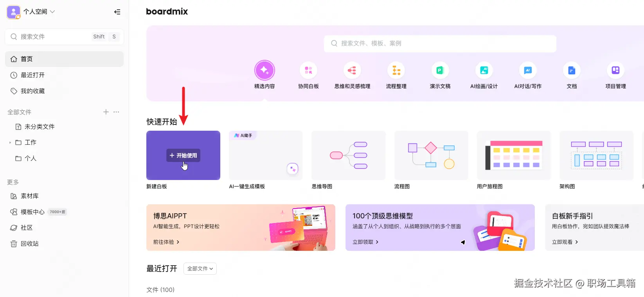This screenshot has height=297, width=644.
Task: Click the 开始使用 button
Action: pyautogui.click(x=183, y=155)
